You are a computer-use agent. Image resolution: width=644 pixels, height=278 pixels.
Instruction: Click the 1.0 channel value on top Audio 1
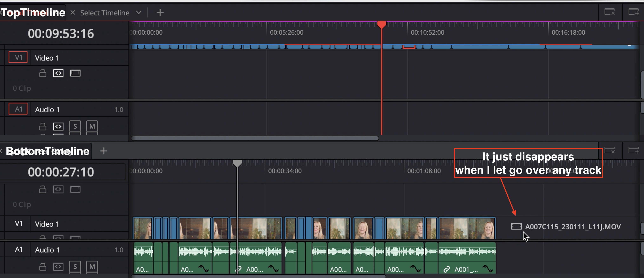(119, 110)
